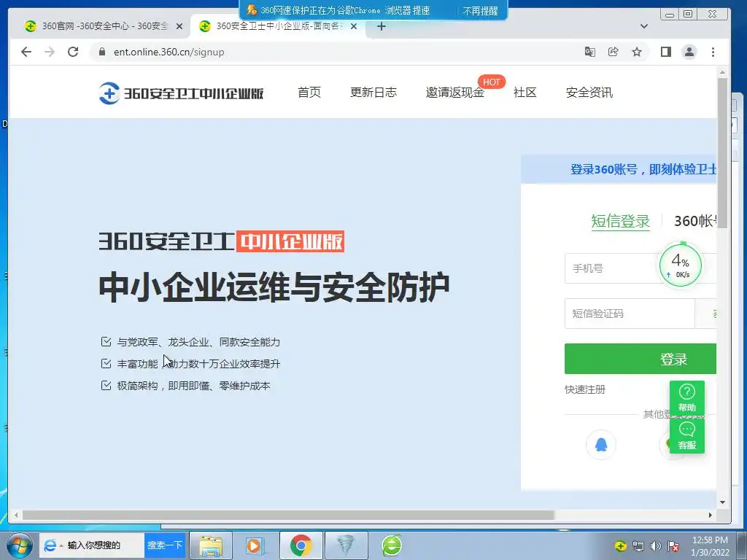Click taskbar clock 12:58 PM
Image resolution: width=747 pixels, height=560 pixels.
click(710, 540)
